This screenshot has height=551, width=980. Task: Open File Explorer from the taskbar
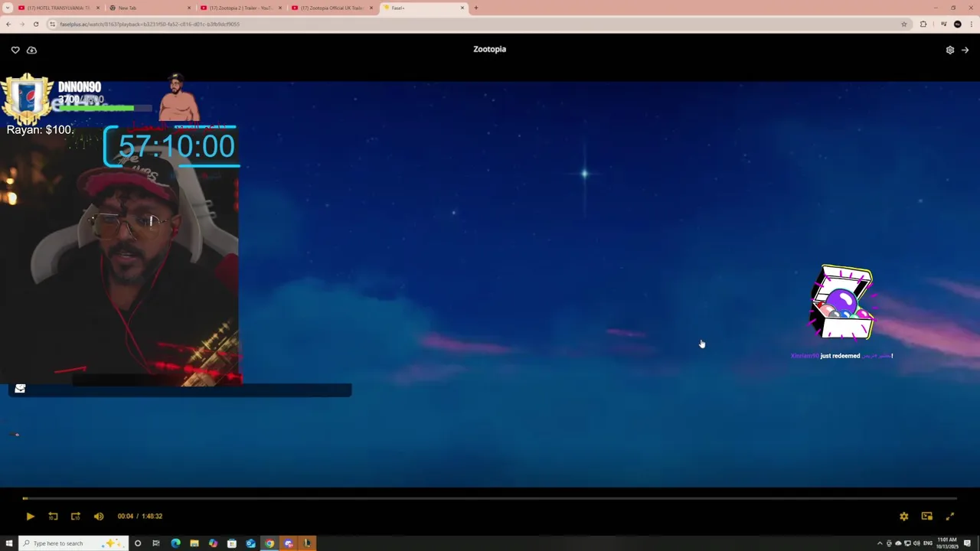pos(194,543)
